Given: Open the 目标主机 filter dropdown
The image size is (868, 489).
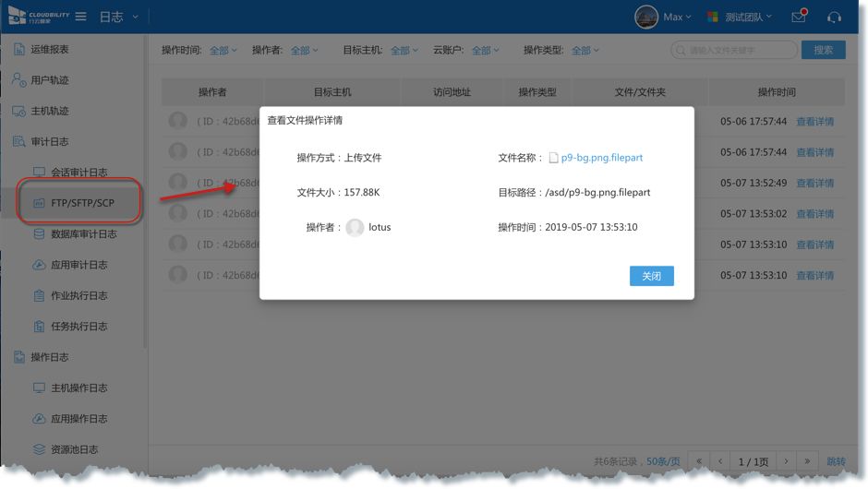Looking at the screenshot, I should (404, 51).
